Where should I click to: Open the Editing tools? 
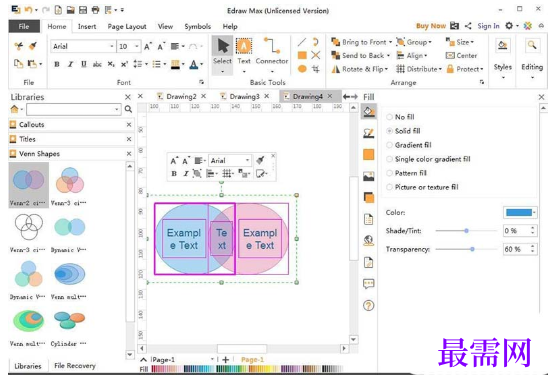532,57
